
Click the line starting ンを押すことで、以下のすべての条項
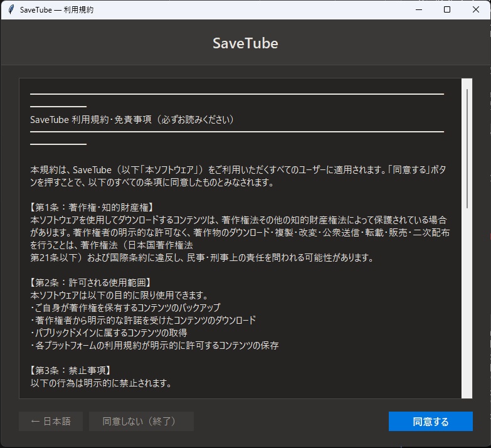tap(152, 183)
